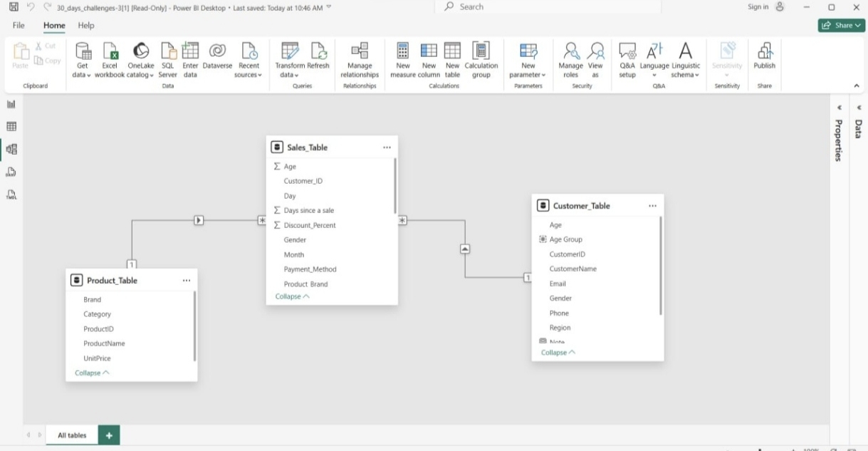
Task: Open Product_Table more options
Action: pos(187,281)
